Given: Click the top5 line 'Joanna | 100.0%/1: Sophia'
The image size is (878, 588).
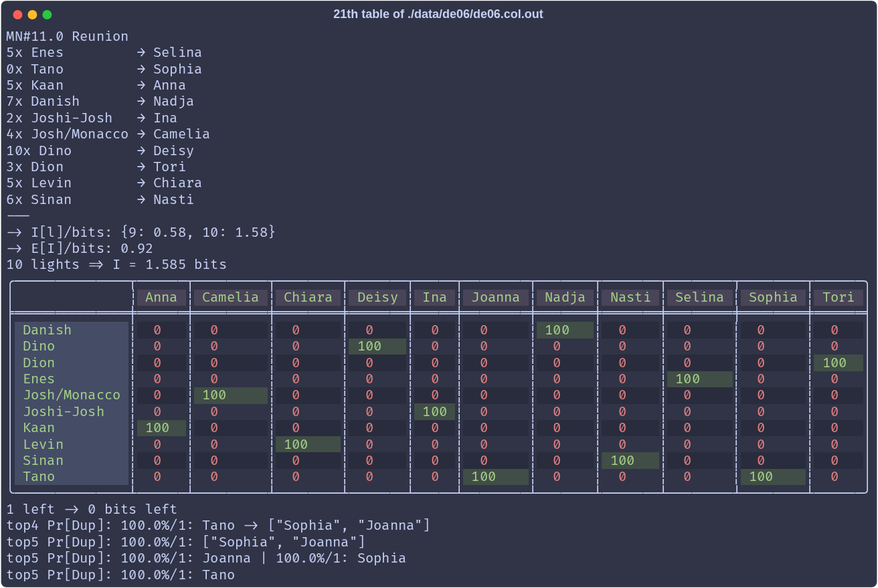Looking at the screenshot, I should coord(207,558).
